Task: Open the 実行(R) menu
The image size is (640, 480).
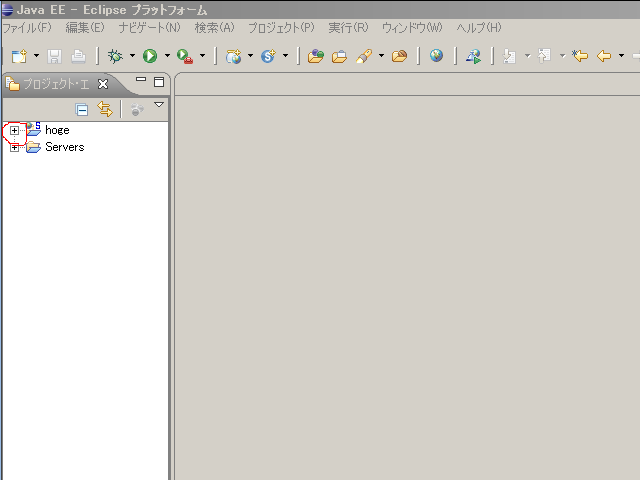Action: 348,28
